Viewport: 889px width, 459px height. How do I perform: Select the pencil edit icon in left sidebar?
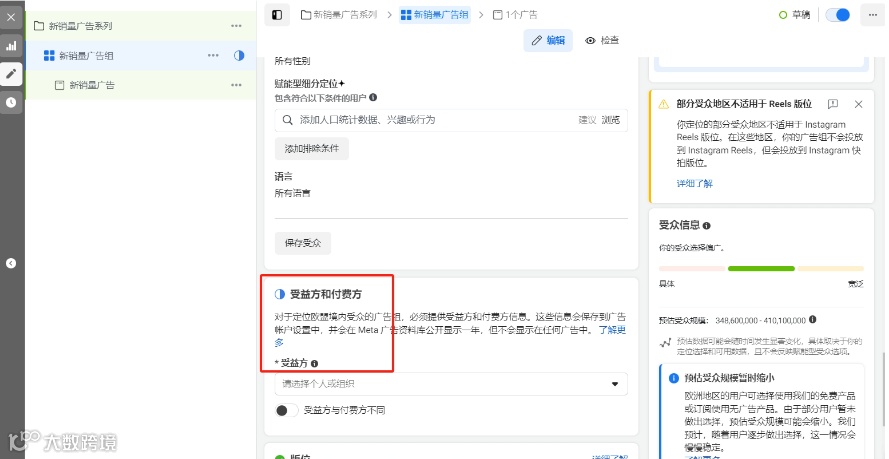(x=11, y=74)
